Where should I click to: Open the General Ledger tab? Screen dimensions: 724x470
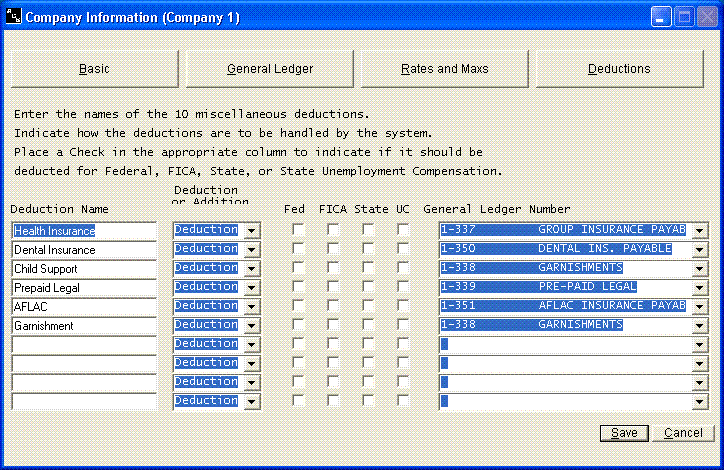click(270, 69)
